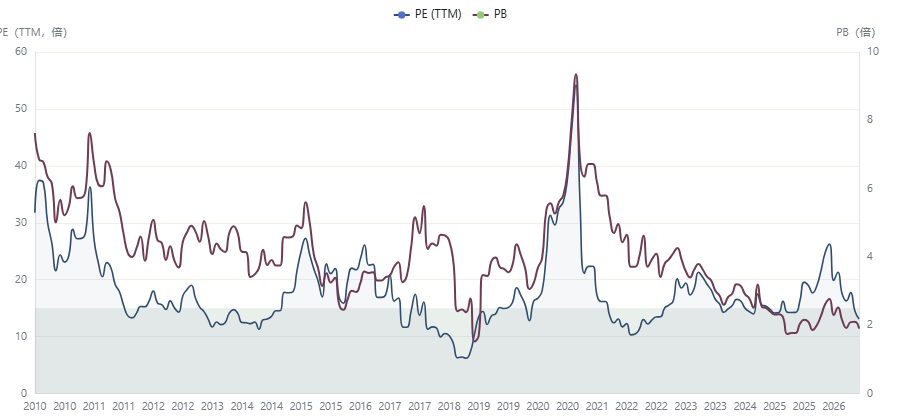Click the 2026 label on the time axis
This screenshot has height=420, width=900.
833,407
